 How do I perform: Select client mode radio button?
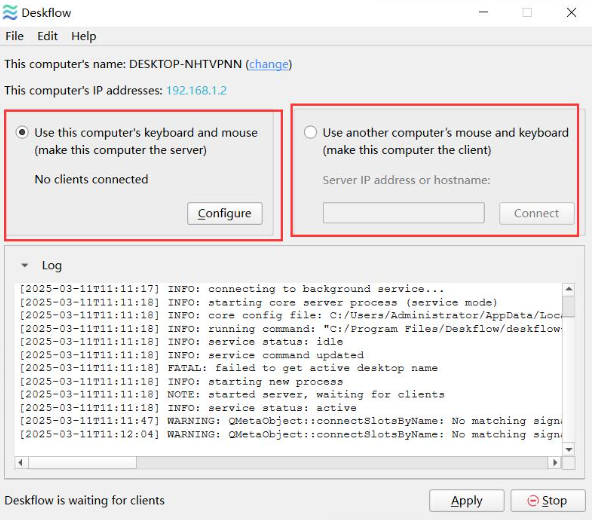310,133
